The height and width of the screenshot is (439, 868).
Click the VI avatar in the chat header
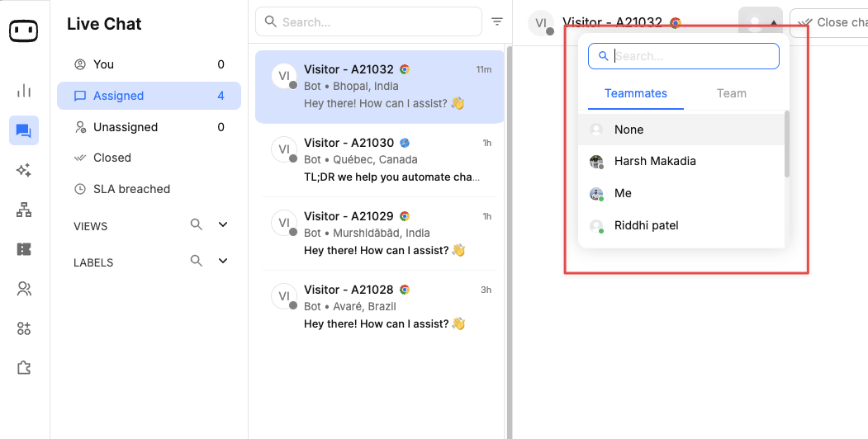[541, 23]
